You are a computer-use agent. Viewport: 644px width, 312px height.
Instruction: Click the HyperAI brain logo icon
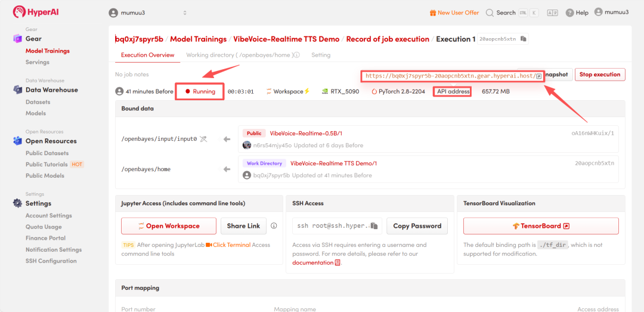pos(19,13)
